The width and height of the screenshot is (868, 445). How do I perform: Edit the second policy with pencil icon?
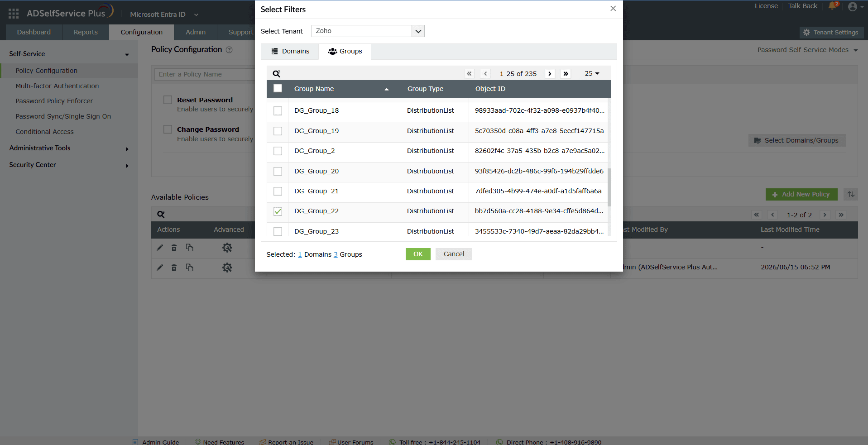[160, 268]
